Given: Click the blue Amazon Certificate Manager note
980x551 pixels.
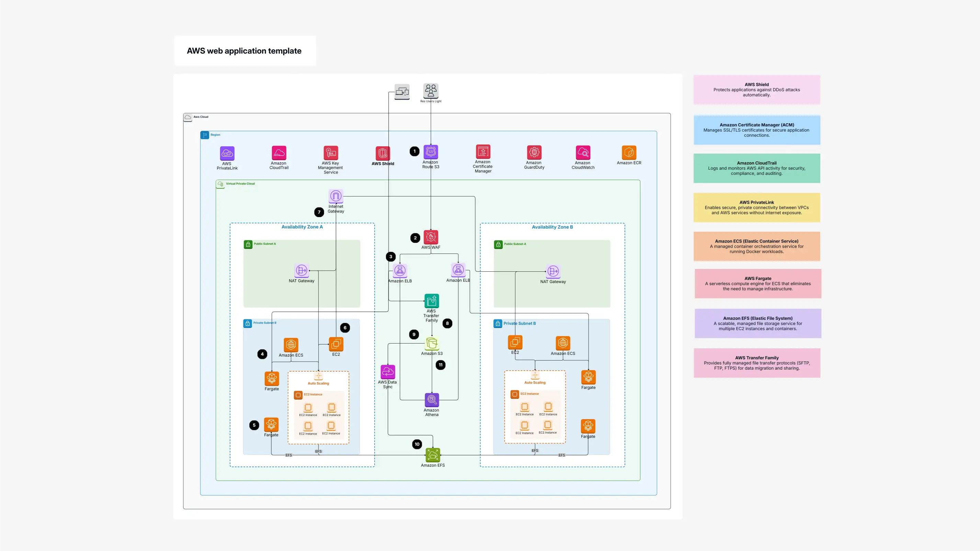Looking at the screenshot, I should (756, 130).
